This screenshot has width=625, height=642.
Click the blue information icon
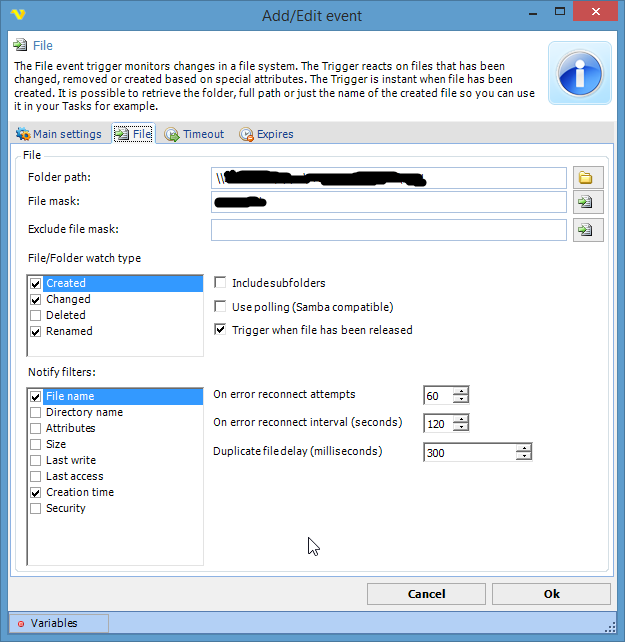click(x=579, y=74)
